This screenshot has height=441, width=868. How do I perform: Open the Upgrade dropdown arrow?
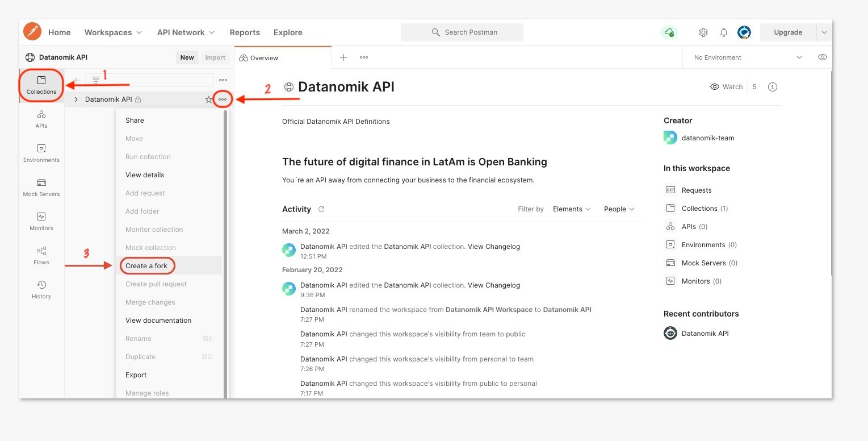tap(824, 32)
